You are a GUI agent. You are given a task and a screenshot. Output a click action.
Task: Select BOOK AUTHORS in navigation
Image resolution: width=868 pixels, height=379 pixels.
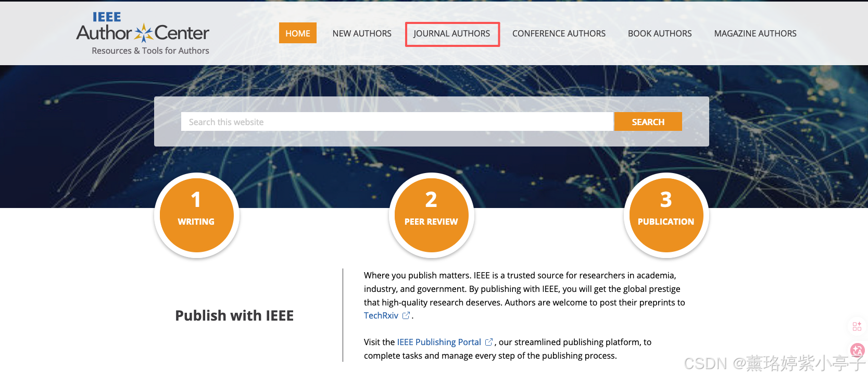pyautogui.click(x=660, y=33)
